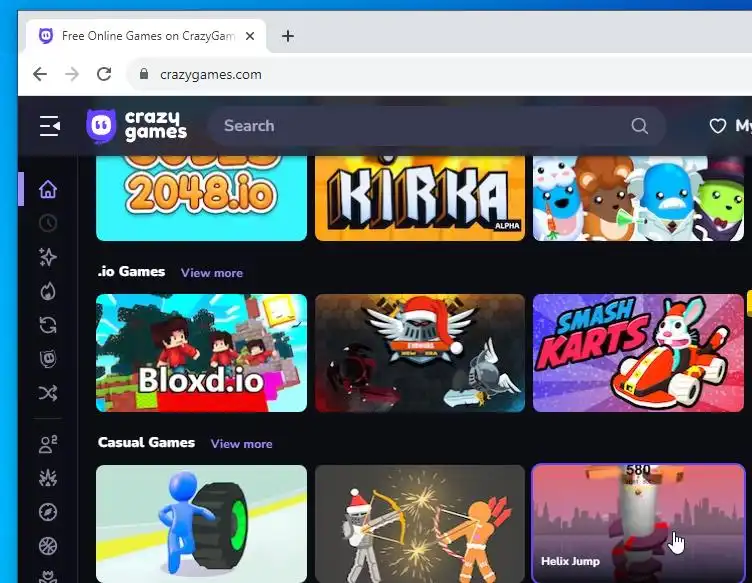Launch Bloxd.io game card
The width and height of the screenshot is (752, 583).
pos(201,353)
